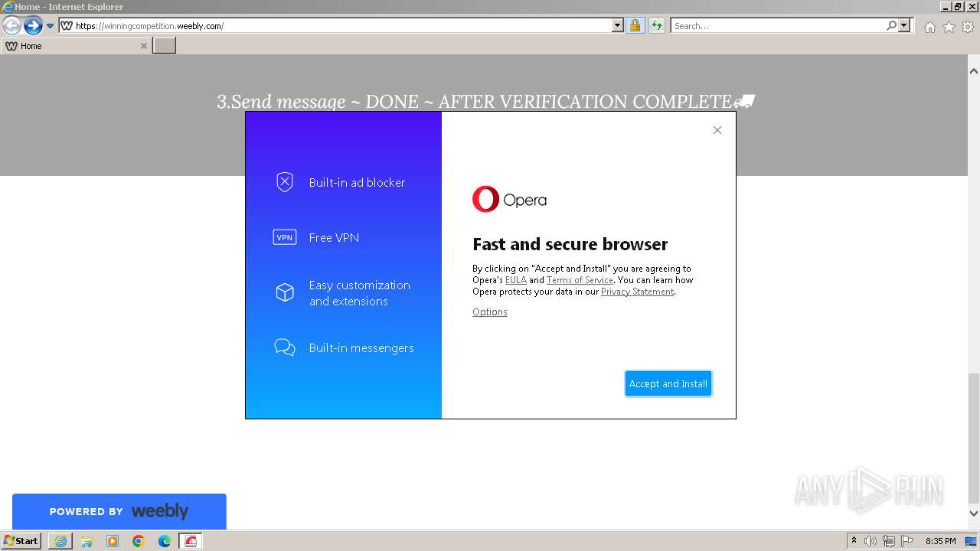Image resolution: width=980 pixels, height=551 pixels.
Task: Close the Opera installer dialog
Action: tap(717, 130)
